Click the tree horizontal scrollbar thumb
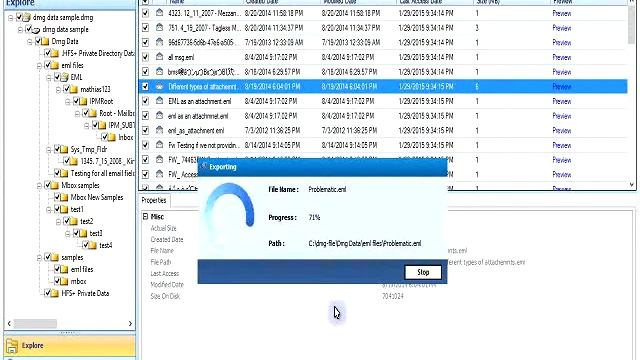Screen dimensions: 640x360 pyautogui.click(x=35, y=324)
